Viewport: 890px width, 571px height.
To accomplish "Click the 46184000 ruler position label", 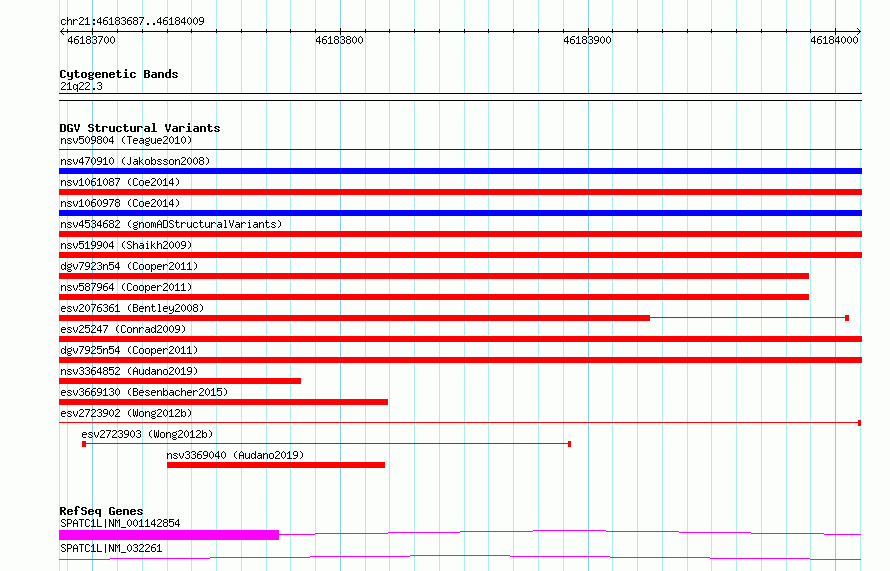I will [834, 40].
